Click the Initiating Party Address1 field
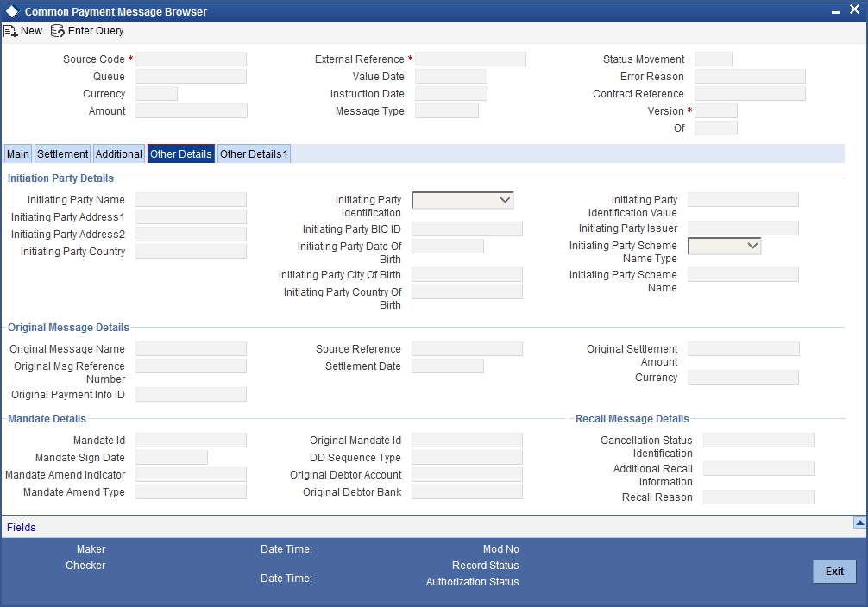868x607 pixels. [x=191, y=217]
